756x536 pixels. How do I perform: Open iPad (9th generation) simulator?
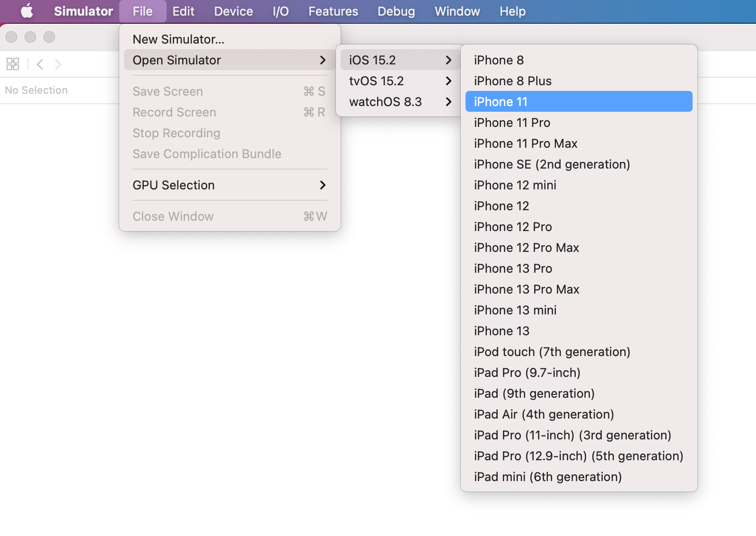click(579, 393)
